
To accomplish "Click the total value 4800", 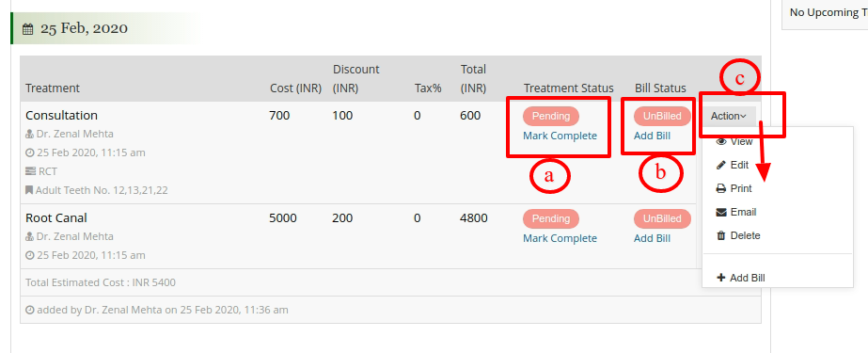I will (x=474, y=217).
